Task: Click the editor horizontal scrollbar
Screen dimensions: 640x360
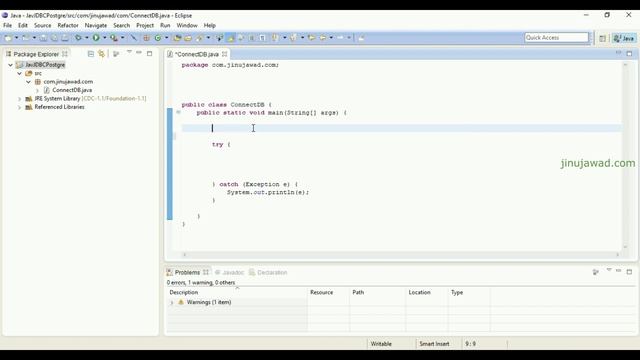Action: tap(400, 254)
